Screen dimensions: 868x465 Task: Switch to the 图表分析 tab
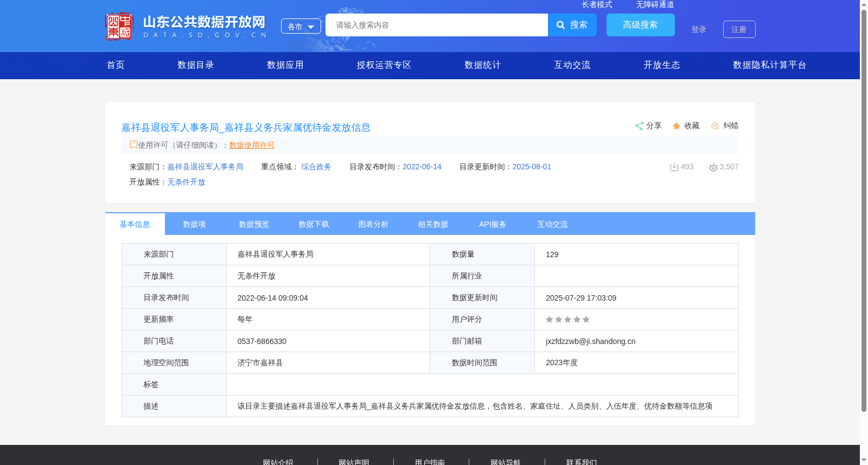pos(374,224)
